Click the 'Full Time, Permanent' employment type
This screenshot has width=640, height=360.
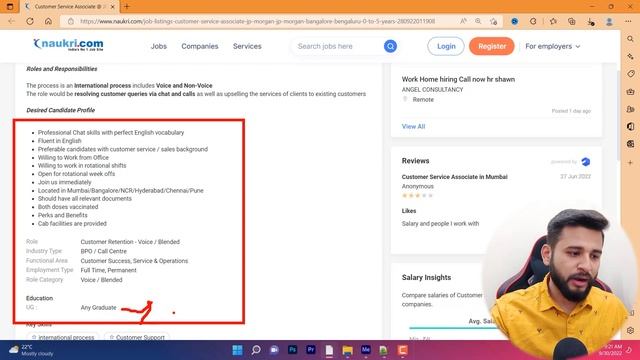pyautogui.click(x=108, y=270)
